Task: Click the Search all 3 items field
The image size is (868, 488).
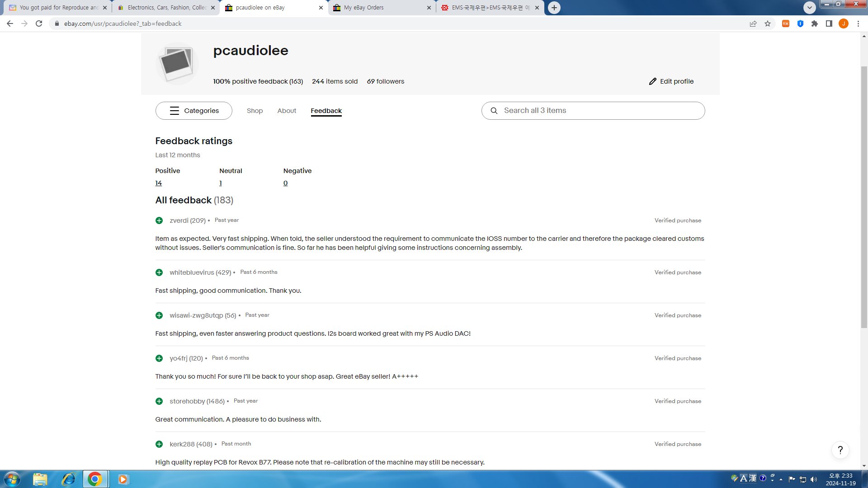Action: (597, 111)
